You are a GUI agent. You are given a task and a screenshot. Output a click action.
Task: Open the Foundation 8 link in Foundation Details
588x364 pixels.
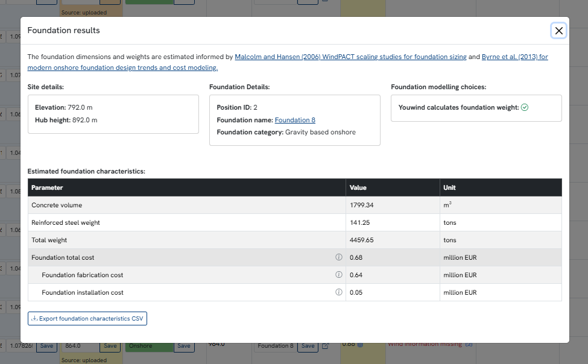coord(295,120)
